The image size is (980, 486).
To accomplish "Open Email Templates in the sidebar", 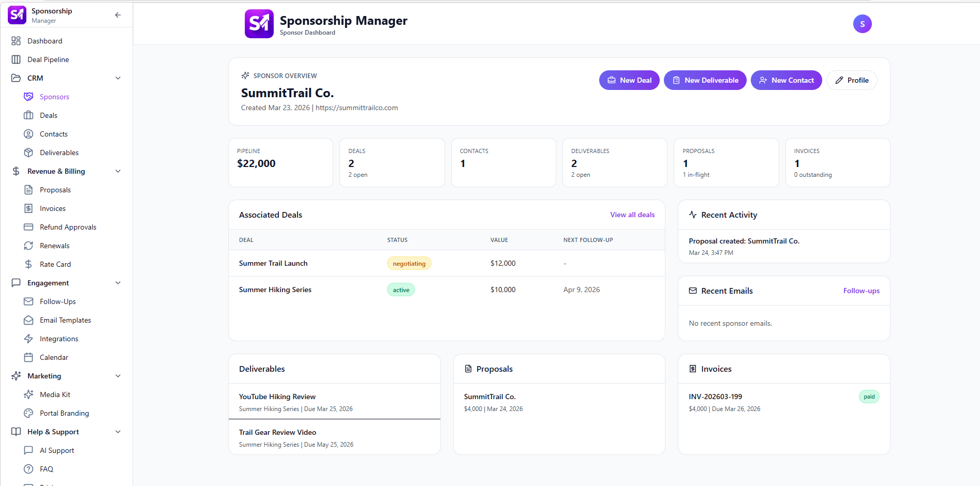I will pos(65,320).
